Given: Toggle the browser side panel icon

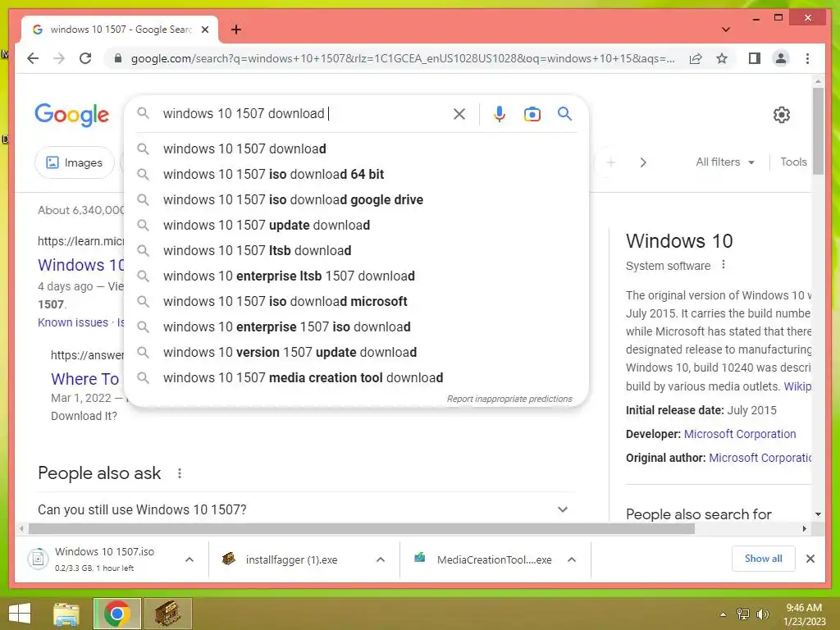Looking at the screenshot, I should point(755,58).
